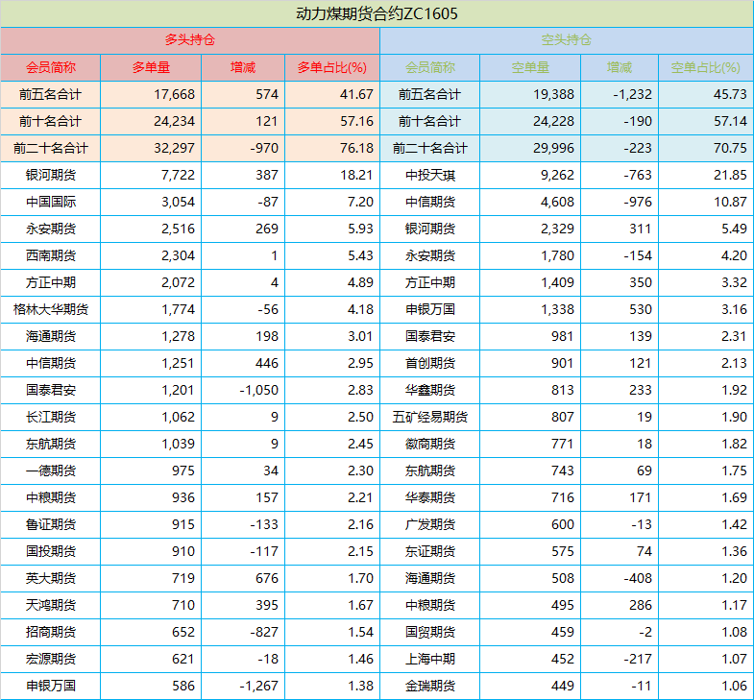Select 中信期货 in the long-position list
754x700 pixels.
pos(51,364)
